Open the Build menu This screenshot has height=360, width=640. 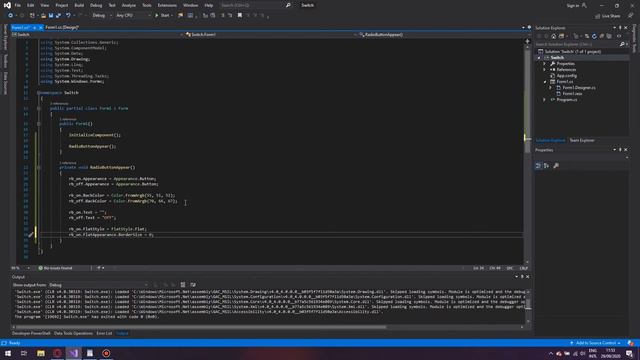click(79, 5)
